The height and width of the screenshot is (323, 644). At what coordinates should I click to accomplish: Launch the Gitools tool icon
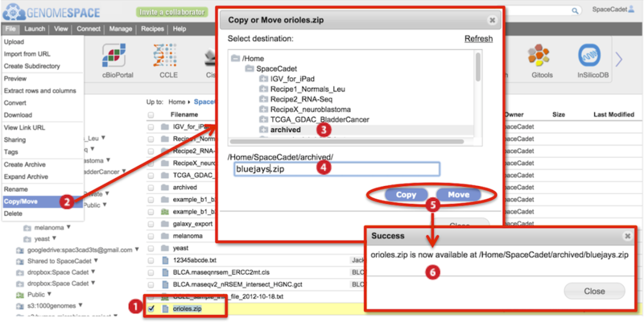click(539, 56)
